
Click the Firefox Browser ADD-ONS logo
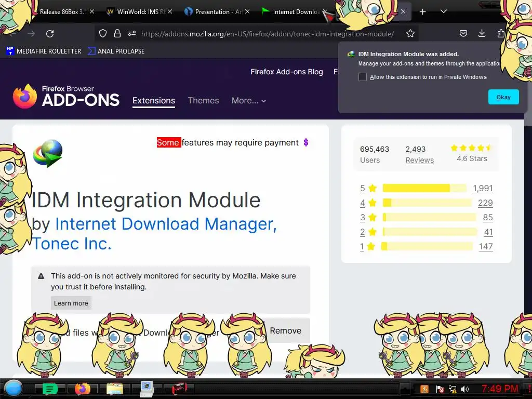click(66, 96)
